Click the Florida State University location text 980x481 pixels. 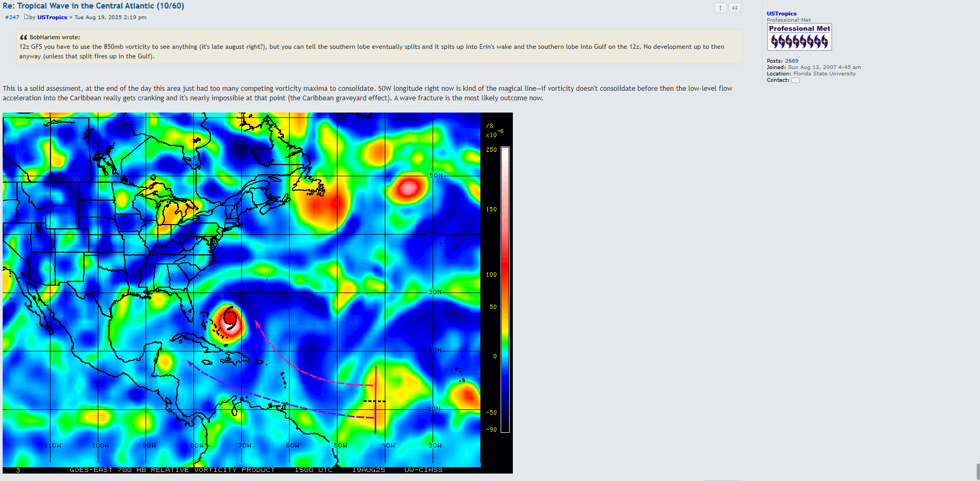(824, 74)
